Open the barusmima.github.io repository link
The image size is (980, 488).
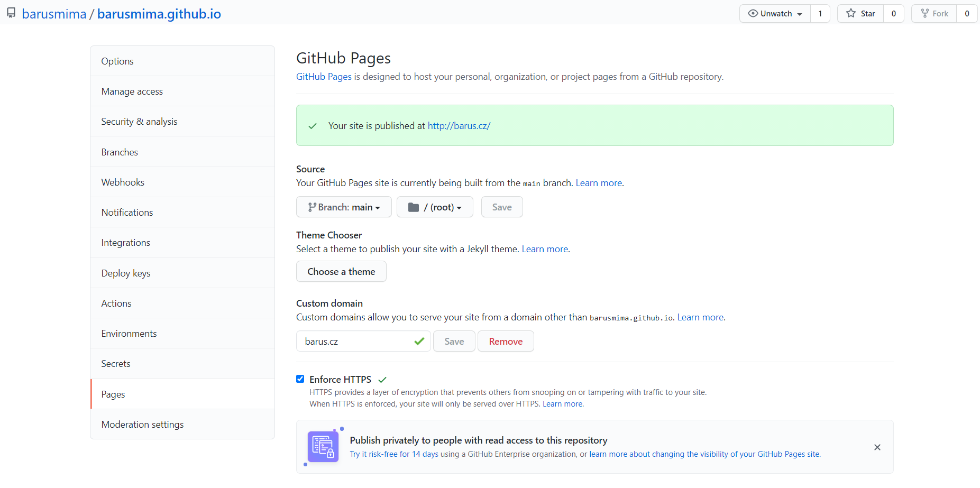[x=159, y=14]
